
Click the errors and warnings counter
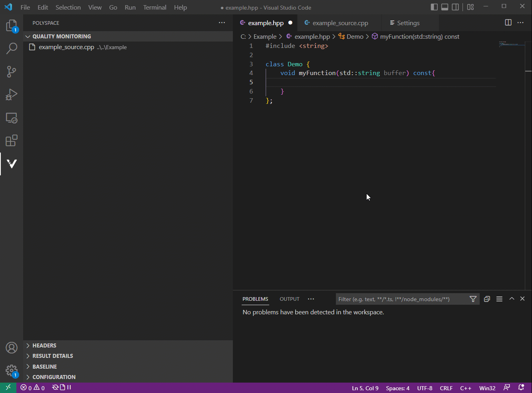coord(32,387)
